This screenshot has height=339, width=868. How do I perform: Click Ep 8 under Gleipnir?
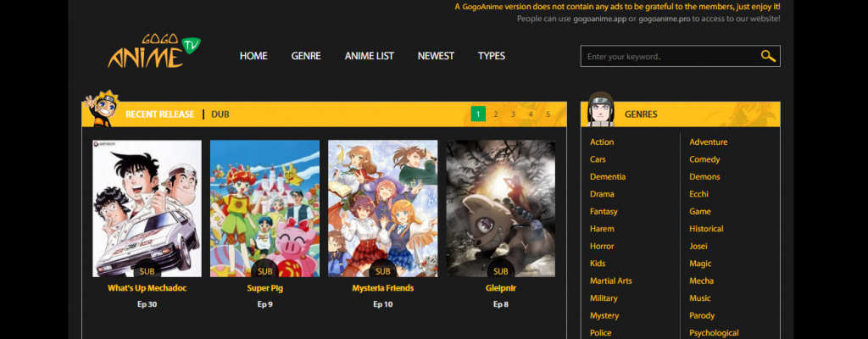(500, 304)
